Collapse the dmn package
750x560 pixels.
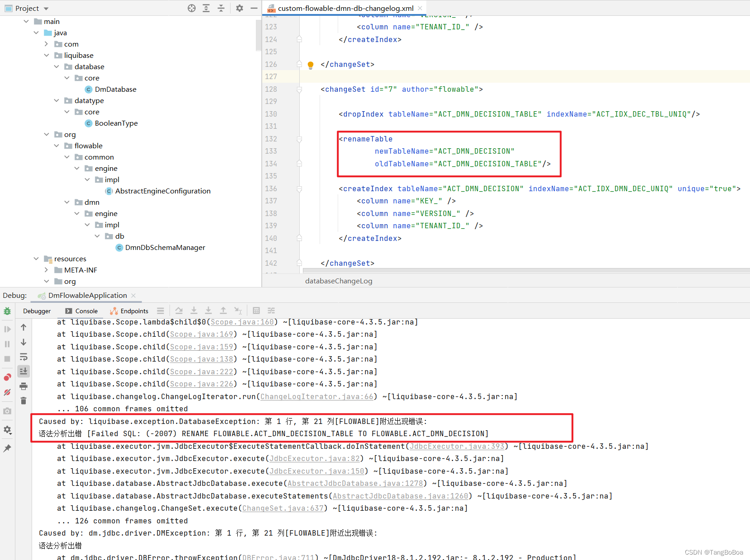pos(67,202)
